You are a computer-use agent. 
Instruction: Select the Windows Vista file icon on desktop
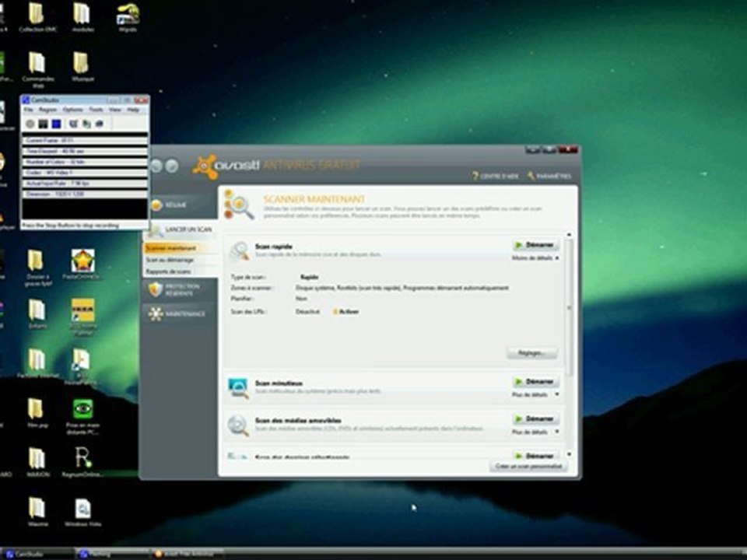pos(83,512)
